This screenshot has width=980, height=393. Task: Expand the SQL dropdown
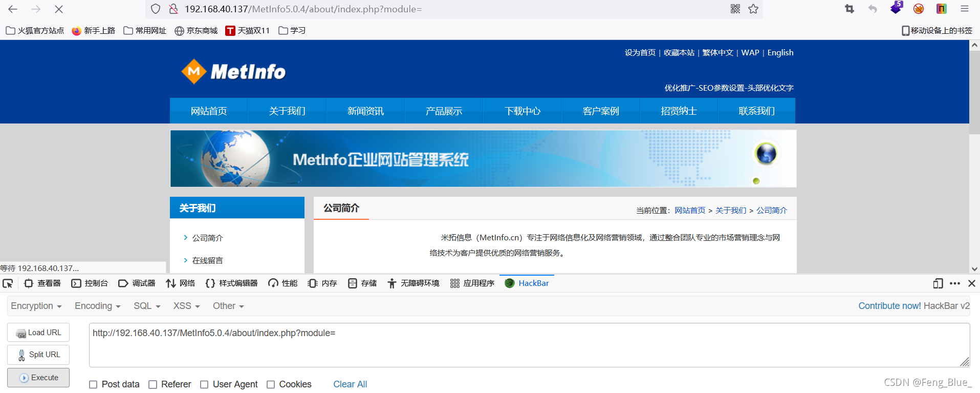[147, 306]
